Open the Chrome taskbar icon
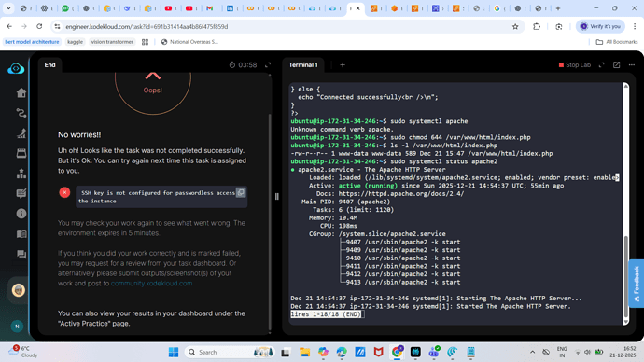This screenshot has width=644, height=362. pos(397,352)
